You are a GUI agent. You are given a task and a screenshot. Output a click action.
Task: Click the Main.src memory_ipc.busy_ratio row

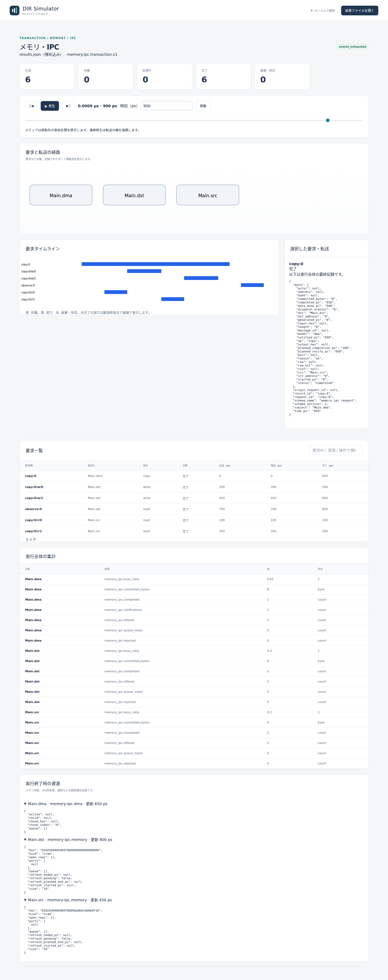(194, 712)
